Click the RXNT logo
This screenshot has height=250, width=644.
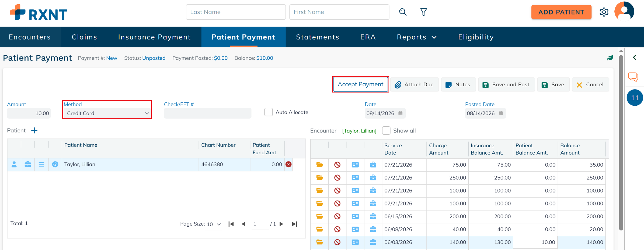coord(38,13)
